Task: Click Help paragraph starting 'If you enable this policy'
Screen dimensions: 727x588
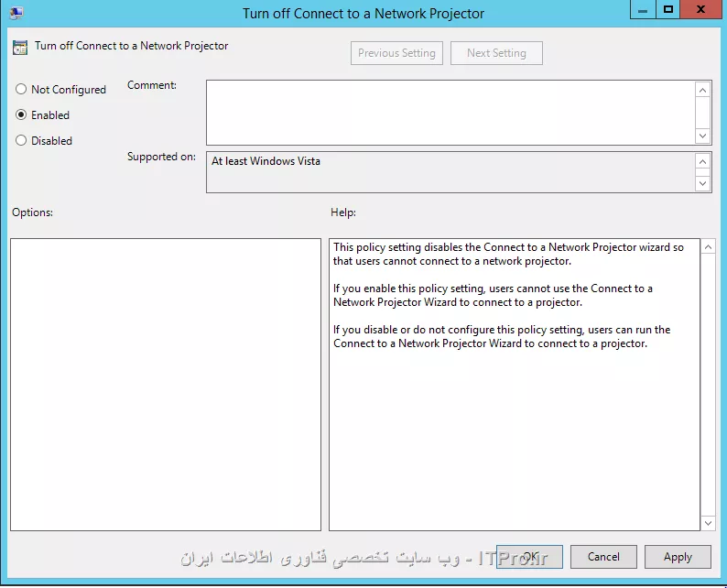Action: (x=493, y=296)
